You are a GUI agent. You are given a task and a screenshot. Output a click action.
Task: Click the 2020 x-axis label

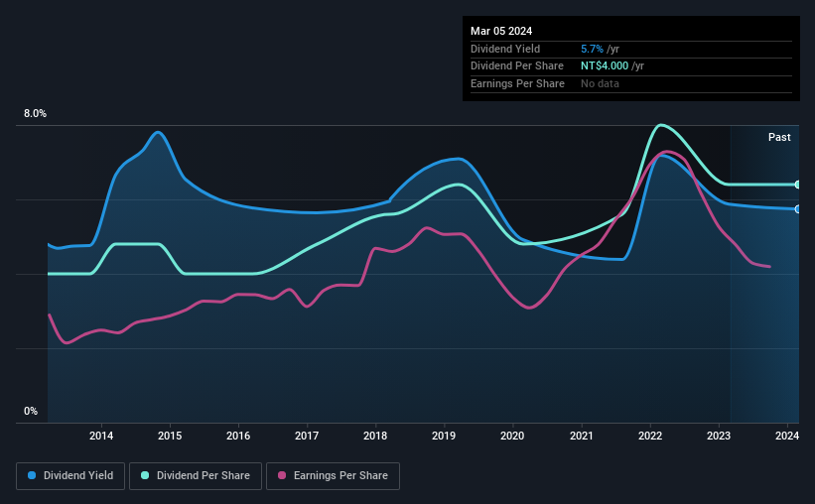pyautogui.click(x=512, y=436)
